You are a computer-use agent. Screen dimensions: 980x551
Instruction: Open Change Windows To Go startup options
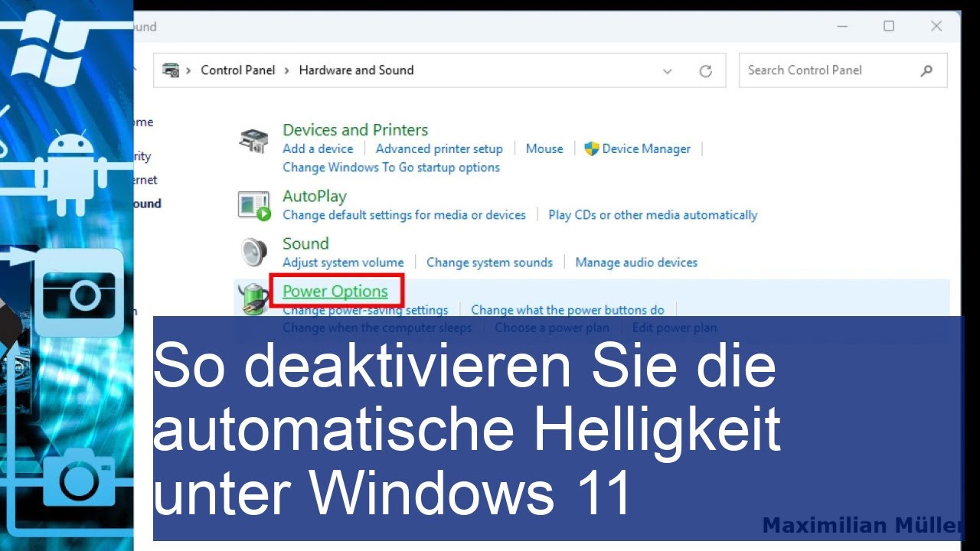pos(391,168)
